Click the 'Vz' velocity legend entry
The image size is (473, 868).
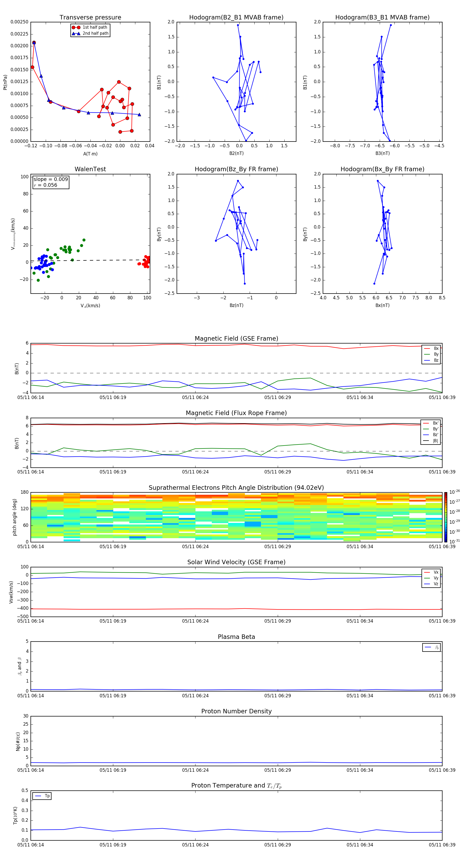click(431, 584)
